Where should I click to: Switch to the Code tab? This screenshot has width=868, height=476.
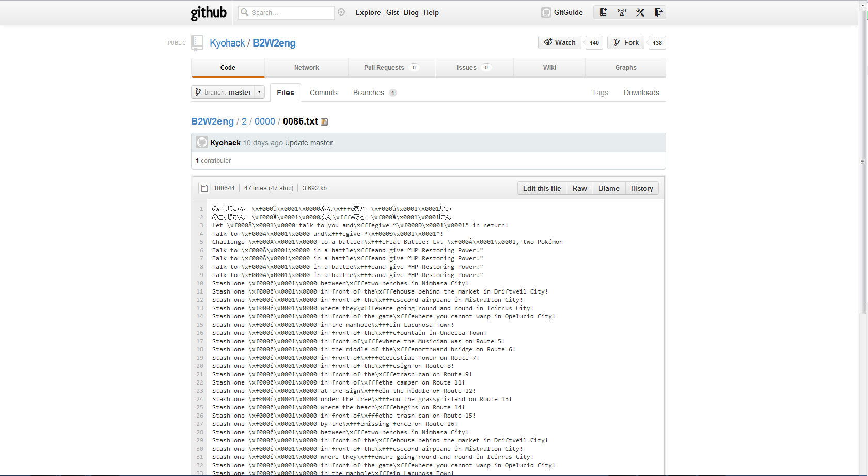[228, 68]
